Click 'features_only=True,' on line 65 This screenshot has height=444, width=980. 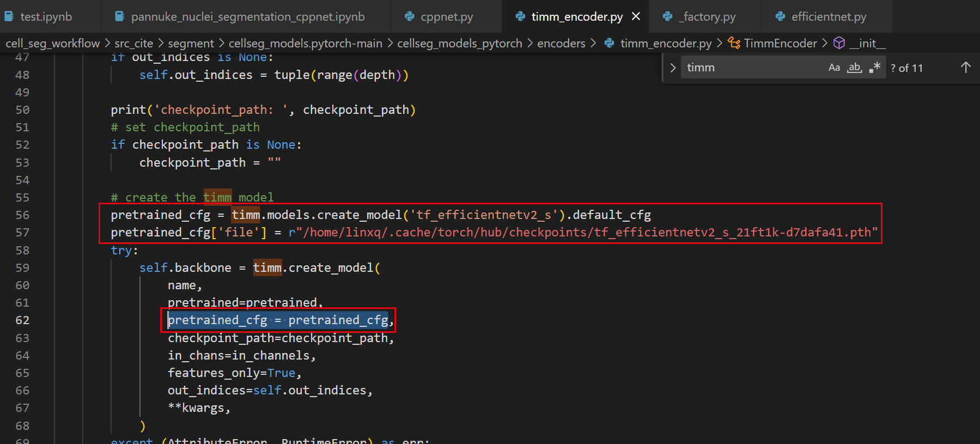click(234, 373)
